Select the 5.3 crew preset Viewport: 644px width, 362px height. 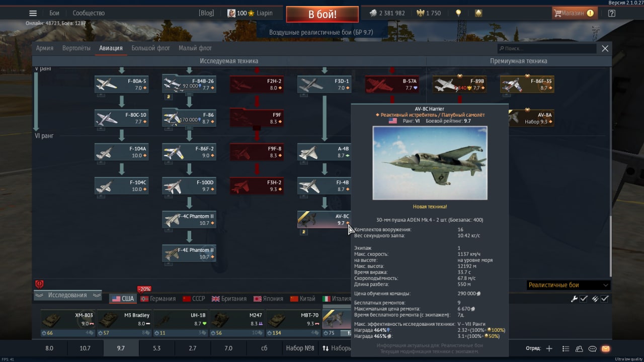coord(156,348)
